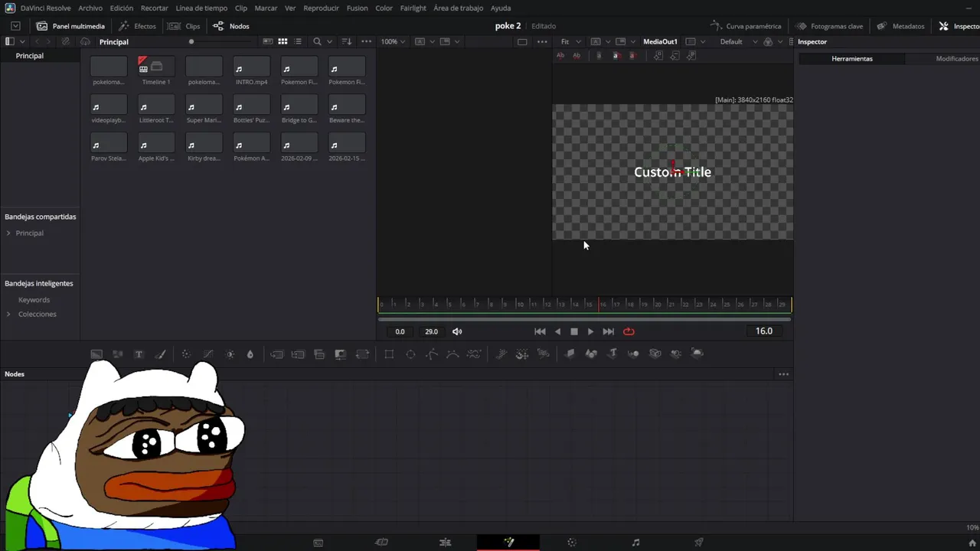This screenshot has width=980, height=551.
Task: Open the Media page at bottom
Action: pyautogui.click(x=318, y=543)
